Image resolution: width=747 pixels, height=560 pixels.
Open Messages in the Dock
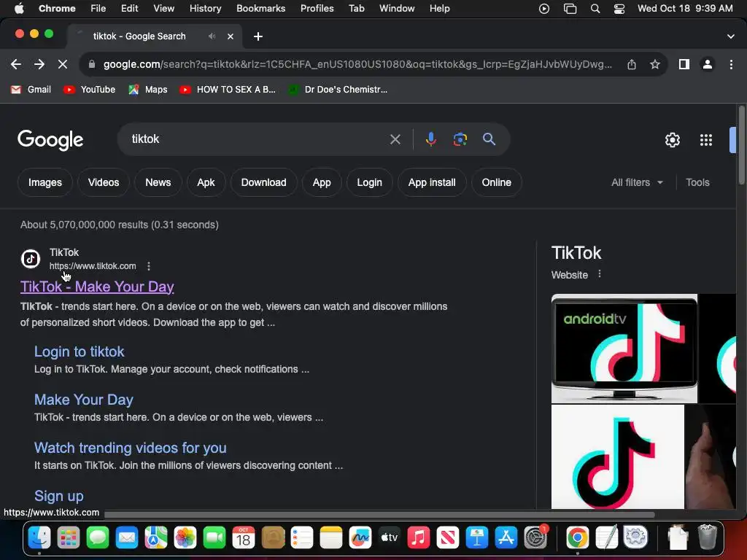(x=98, y=538)
